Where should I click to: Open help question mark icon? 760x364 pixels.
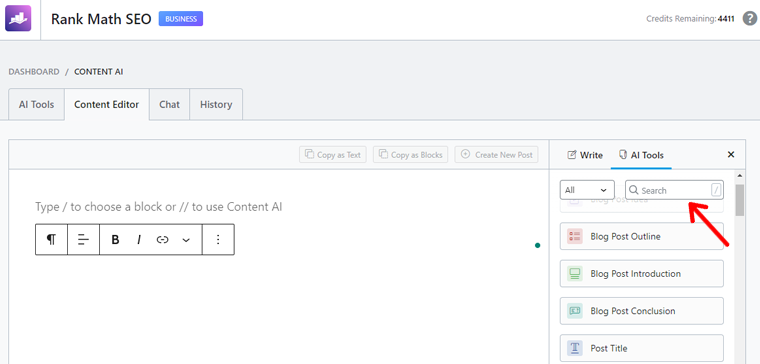[749, 19]
